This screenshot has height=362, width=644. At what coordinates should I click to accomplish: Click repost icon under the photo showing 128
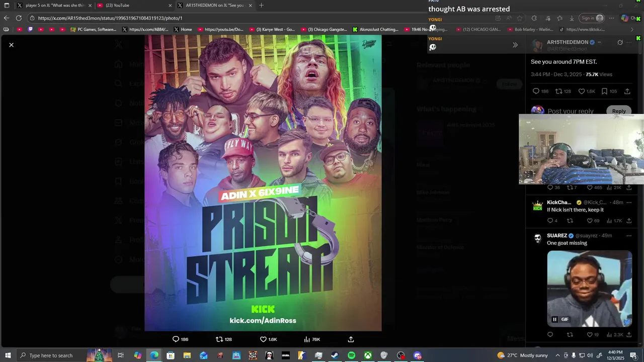point(224,339)
